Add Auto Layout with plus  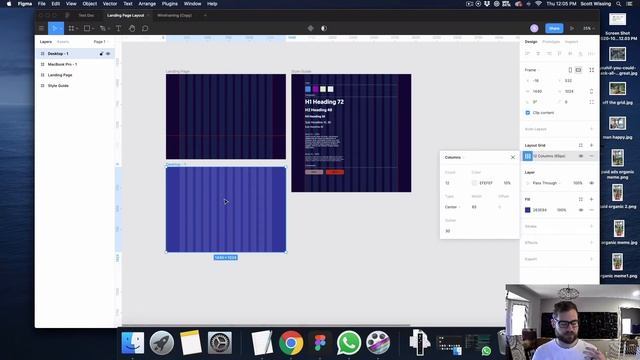[x=591, y=129]
